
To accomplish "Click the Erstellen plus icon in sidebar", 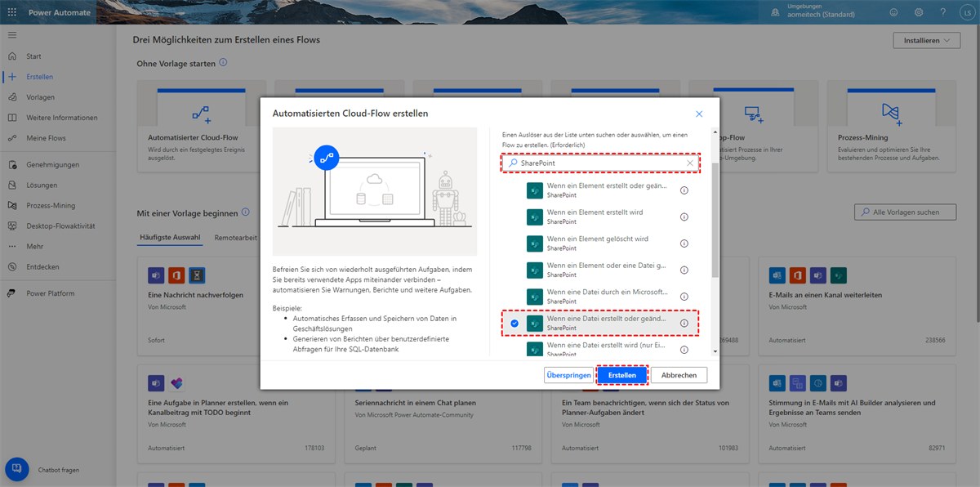I will coord(11,77).
